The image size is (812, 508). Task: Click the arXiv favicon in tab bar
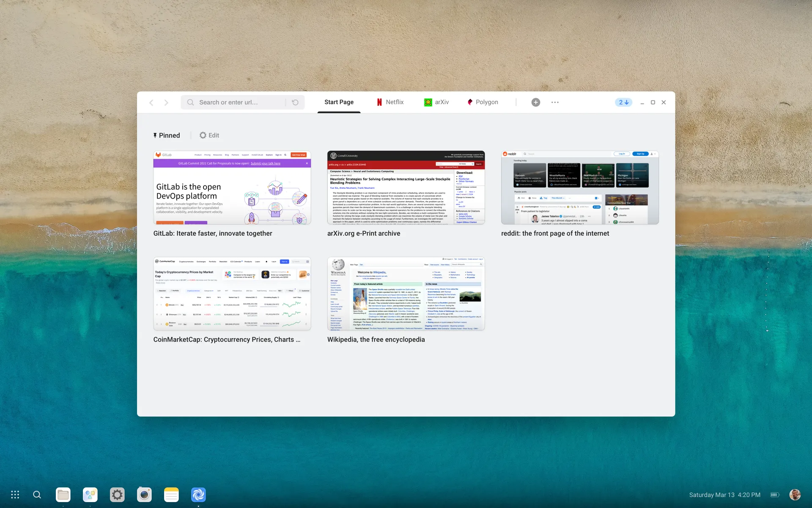pyautogui.click(x=428, y=102)
